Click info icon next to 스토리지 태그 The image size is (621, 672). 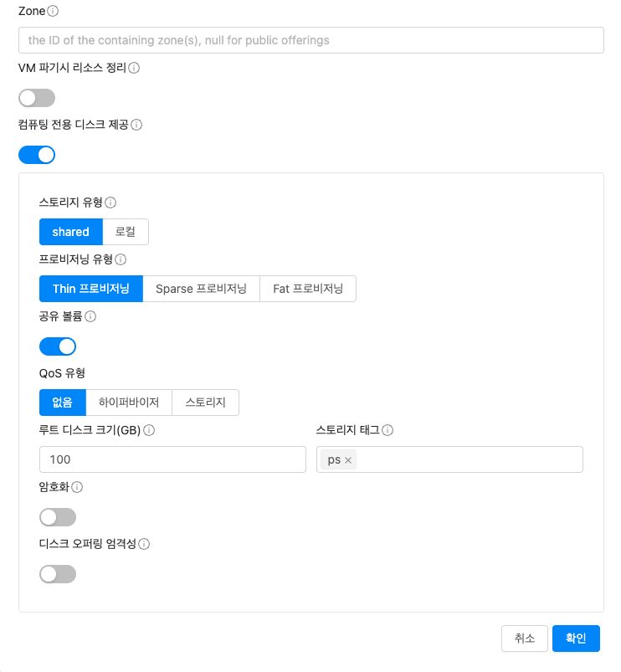387,430
